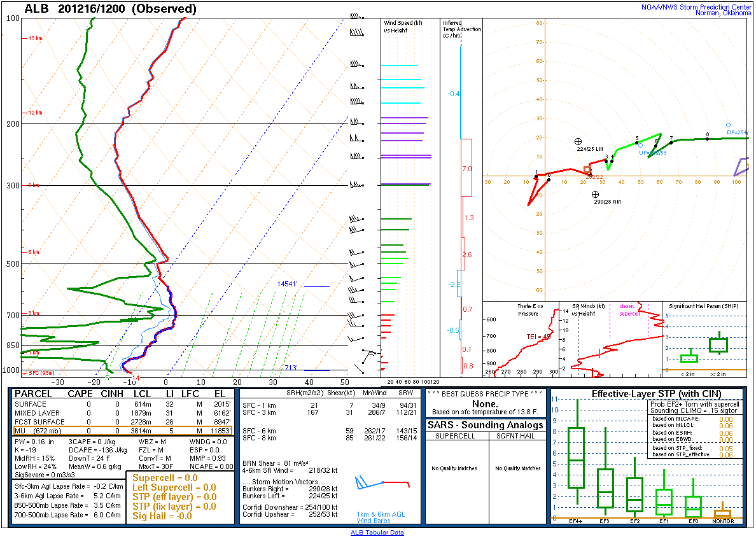Open the ALB Tabular Data link
Image resolution: width=756 pixels, height=539 pixels.
tap(377, 532)
